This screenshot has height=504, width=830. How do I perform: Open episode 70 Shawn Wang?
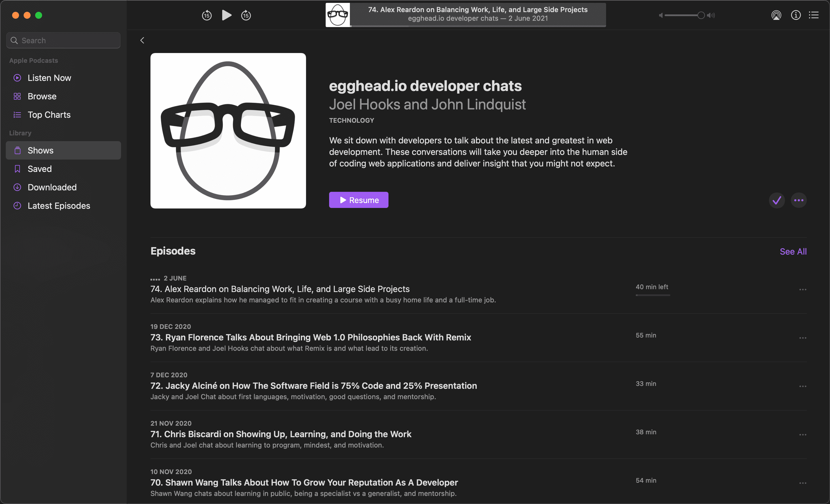304,482
